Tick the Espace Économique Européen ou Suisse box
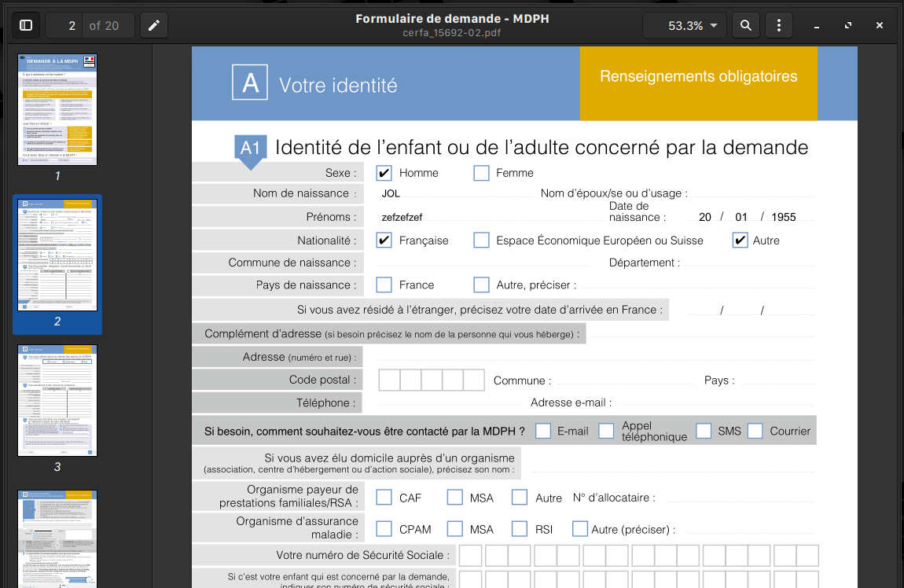904x588 pixels. [x=481, y=241]
